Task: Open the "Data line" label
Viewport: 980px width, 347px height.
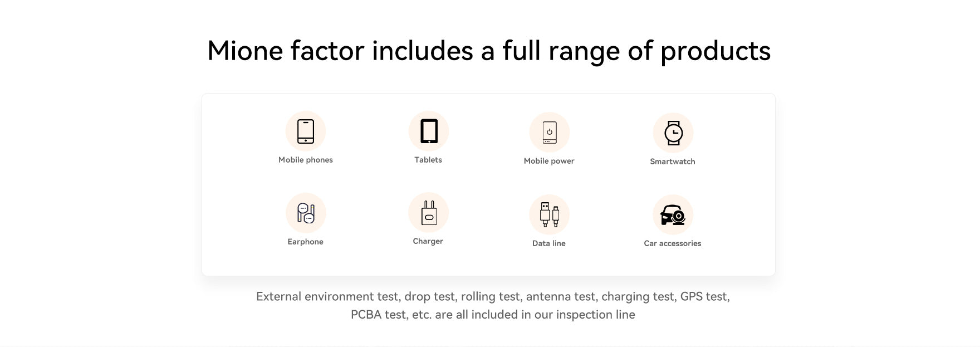Action: click(x=549, y=243)
